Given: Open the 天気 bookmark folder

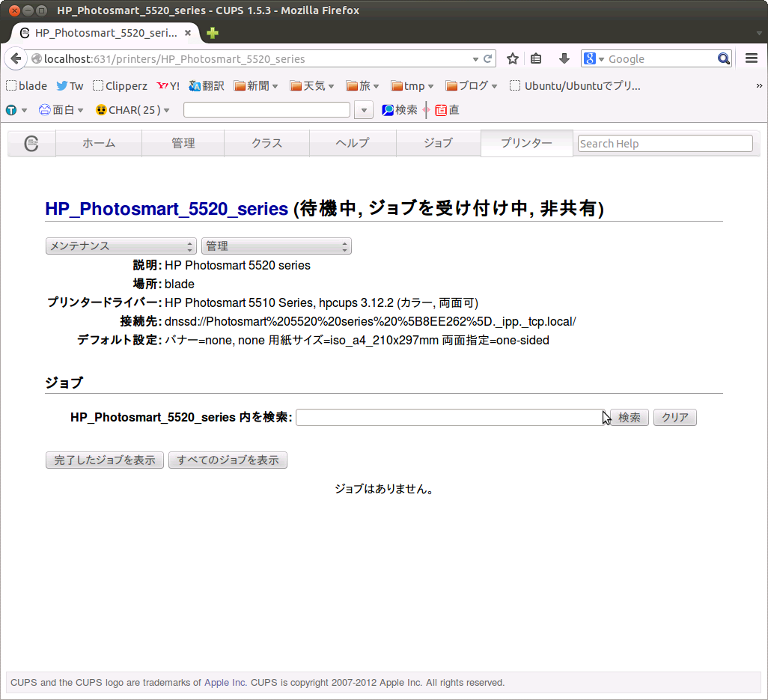Looking at the screenshot, I should point(312,86).
